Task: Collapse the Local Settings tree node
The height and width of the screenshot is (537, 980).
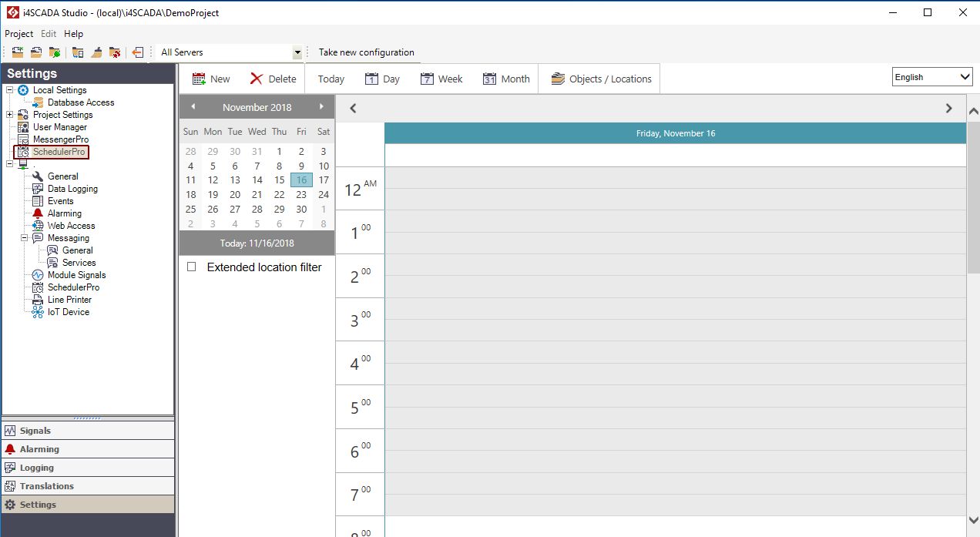Action: pyautogui.click(x=10, y=90)
